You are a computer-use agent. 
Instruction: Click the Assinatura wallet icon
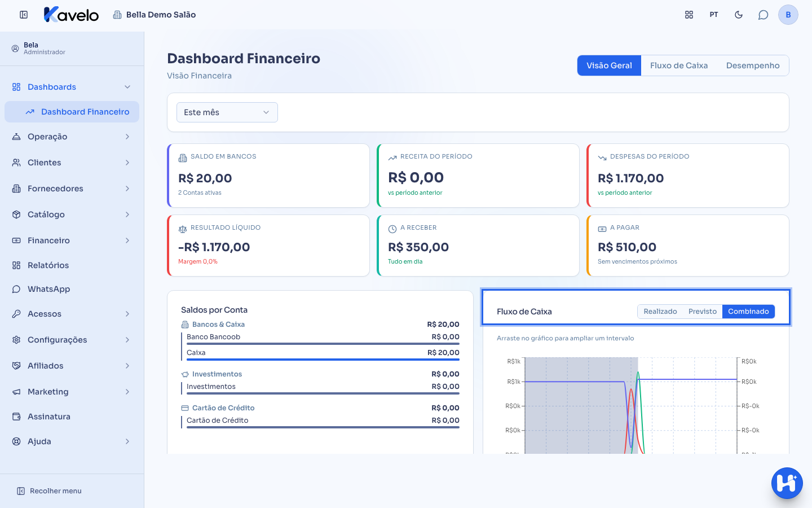16,417
